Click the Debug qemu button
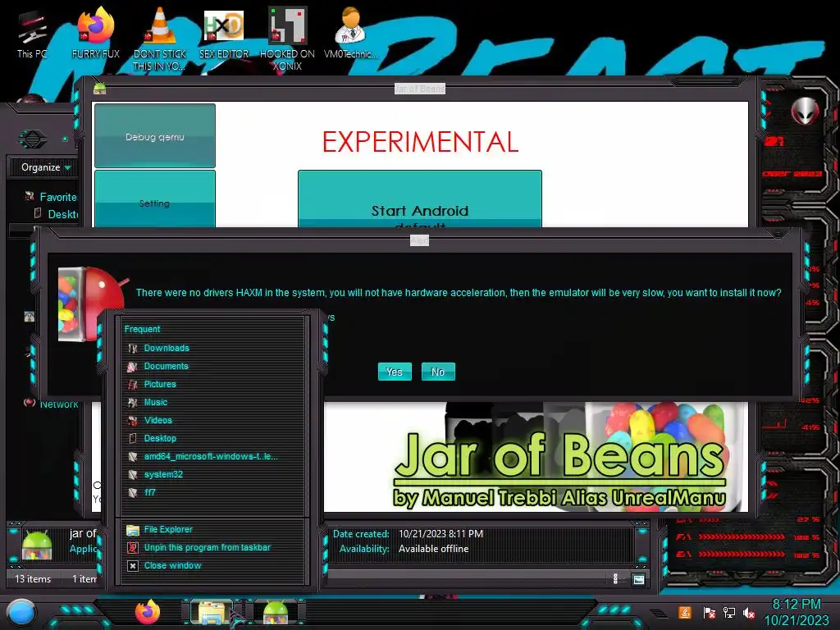Image resolution: width=840 pixels, height=630 pixels. click(x=155, y=136)
